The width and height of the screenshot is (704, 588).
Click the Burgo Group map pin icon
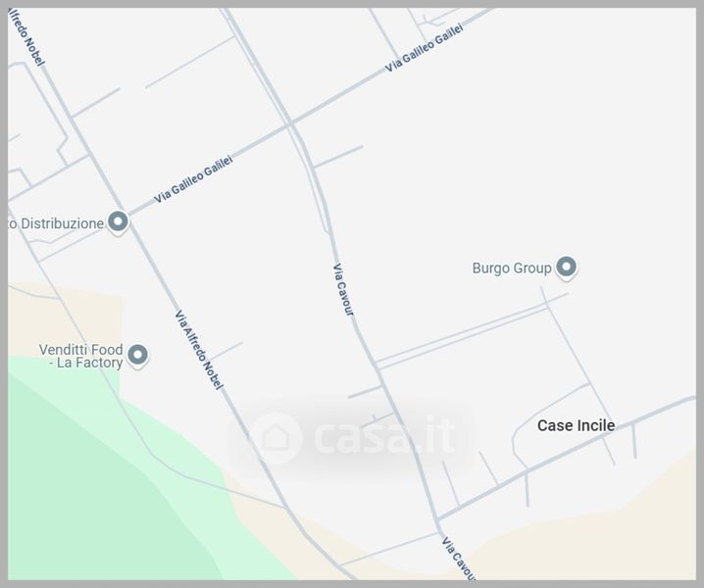(x=566, y=268)
